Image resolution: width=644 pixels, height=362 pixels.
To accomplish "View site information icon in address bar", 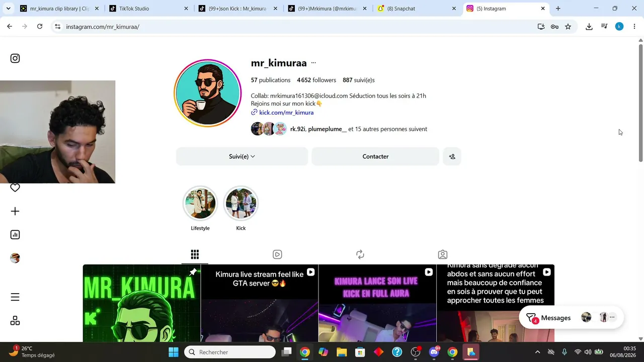I will 58,27.
